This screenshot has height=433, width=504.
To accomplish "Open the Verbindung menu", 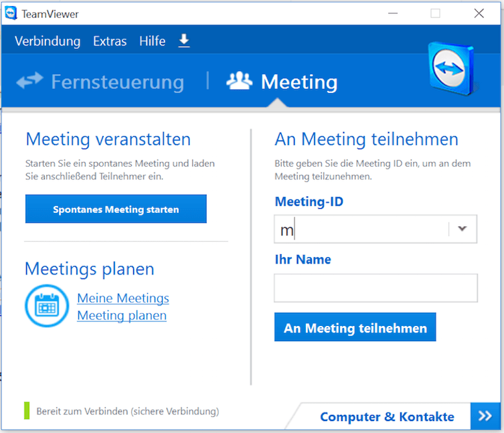I will click(x=48, y=41).
